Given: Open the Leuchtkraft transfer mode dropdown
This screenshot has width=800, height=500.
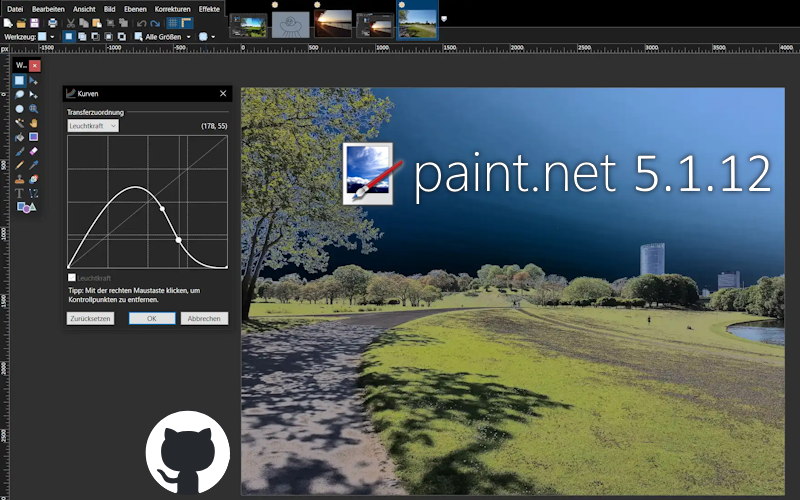Looking at the screenshot, I should click(x=93, y=126).
